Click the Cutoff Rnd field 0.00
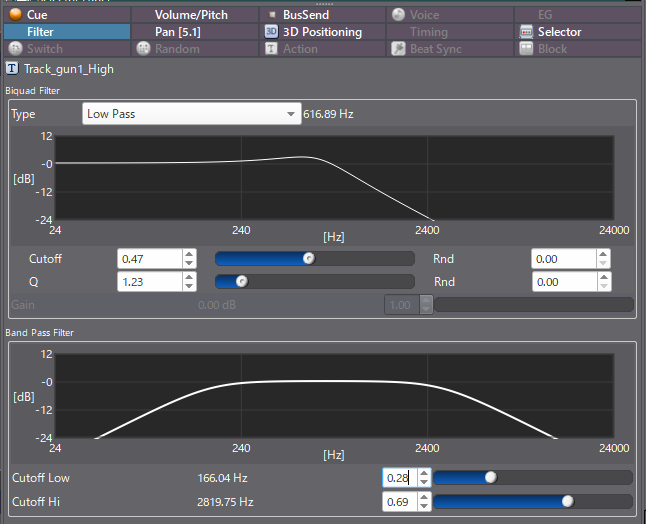 [564, 259]
